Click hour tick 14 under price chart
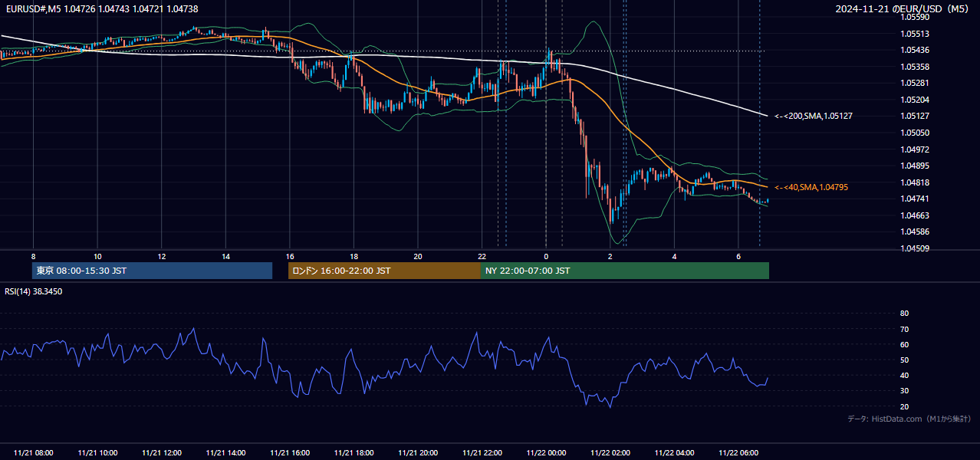Image resolution: width=980 pixels, height=460 pixels. click(x=225, y=256)
